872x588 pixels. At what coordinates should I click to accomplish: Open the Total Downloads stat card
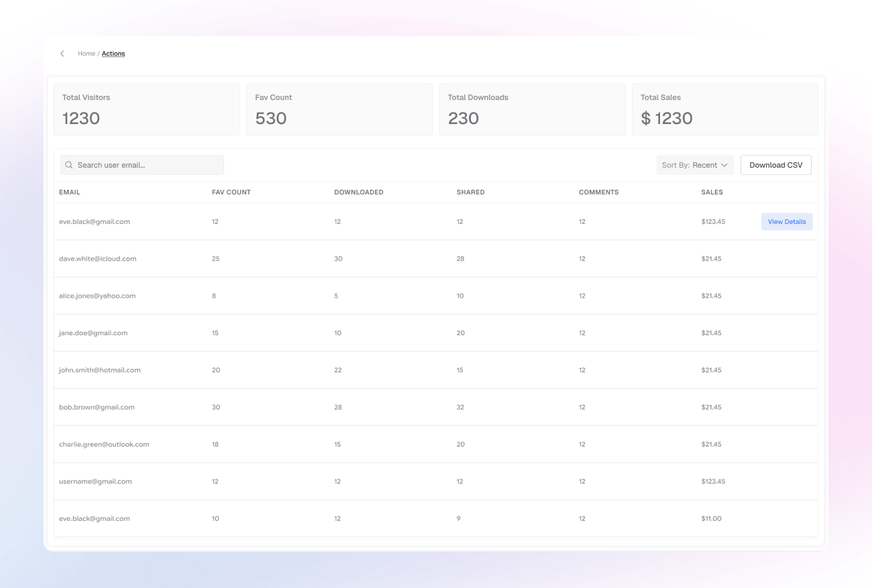(531, 109)
